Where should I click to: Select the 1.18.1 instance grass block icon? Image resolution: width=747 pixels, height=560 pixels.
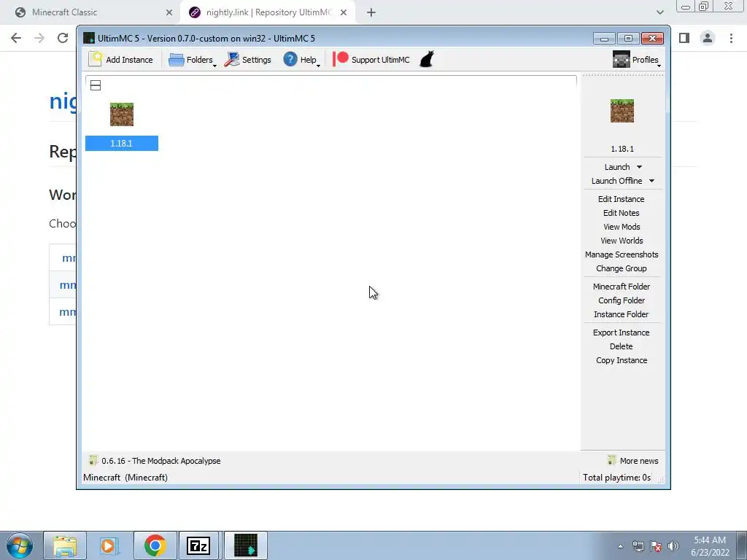[x=122, y=114]
